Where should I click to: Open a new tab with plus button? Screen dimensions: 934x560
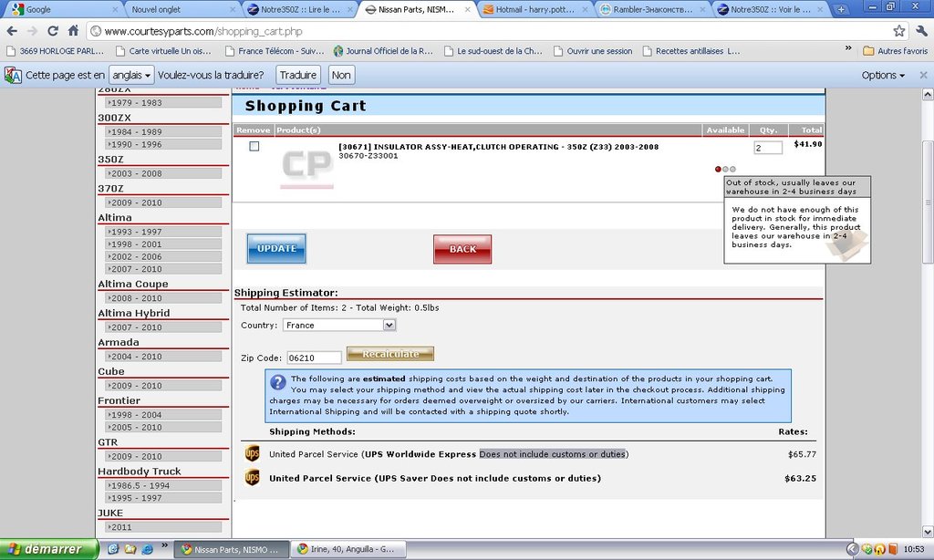(x=840, y=9)
